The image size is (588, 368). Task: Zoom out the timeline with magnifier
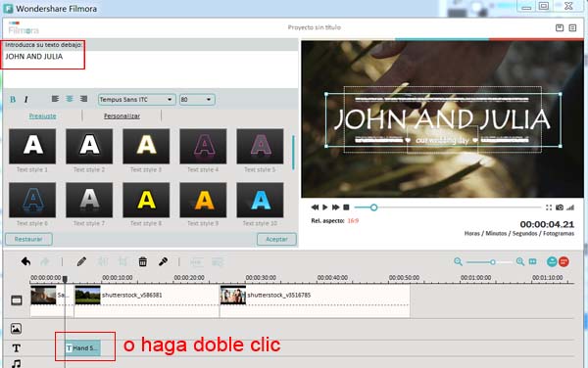(x=458, y=261)
